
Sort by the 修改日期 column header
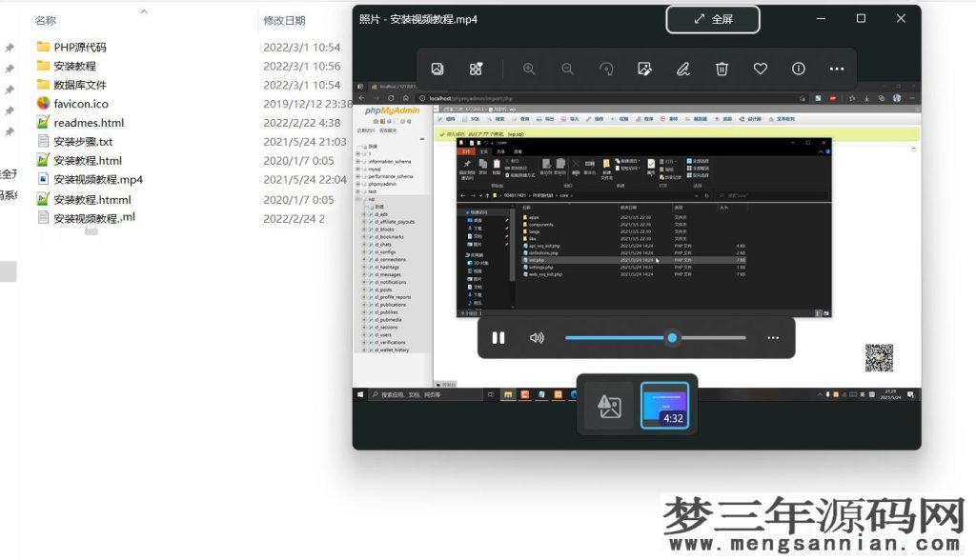284,20
